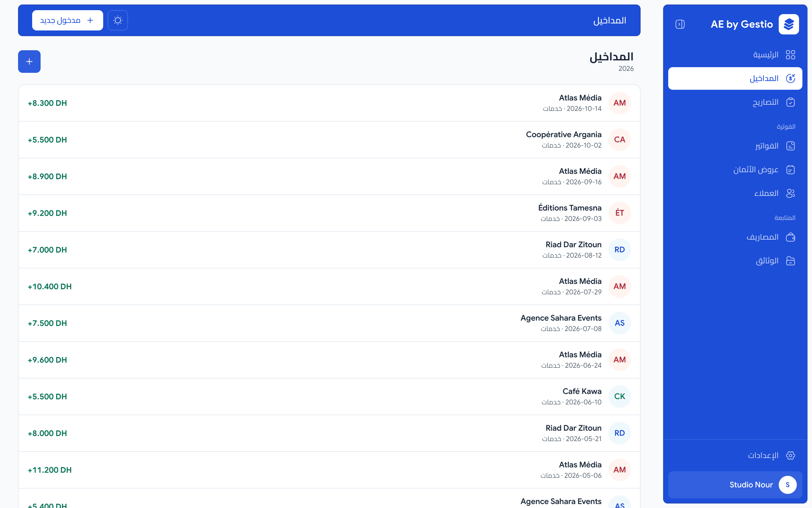Viewport: 812px width, 508px height.
Task: Click RD avatar on 2026-08-12 row
Action: [x=619, y=250]
